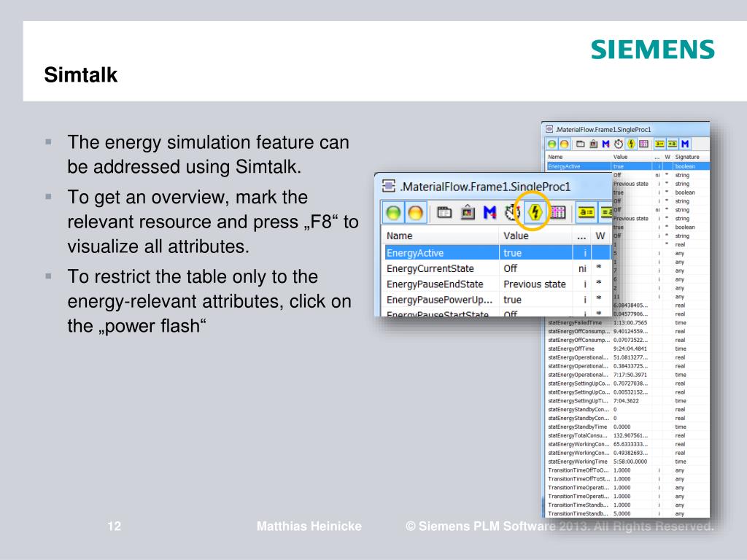The height and width of the screenshot is (560, 747).
Task: Click the window-frame icon in the enlarged SingleProc1 toolbar
Action: click(444, 212)
